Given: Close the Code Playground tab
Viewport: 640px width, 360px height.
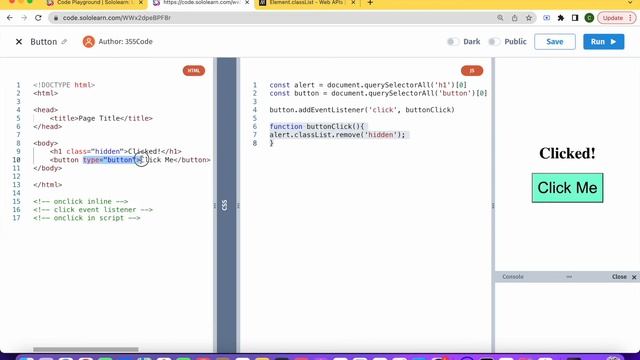Looking at the screenshot, I should [x=141, y=3].
